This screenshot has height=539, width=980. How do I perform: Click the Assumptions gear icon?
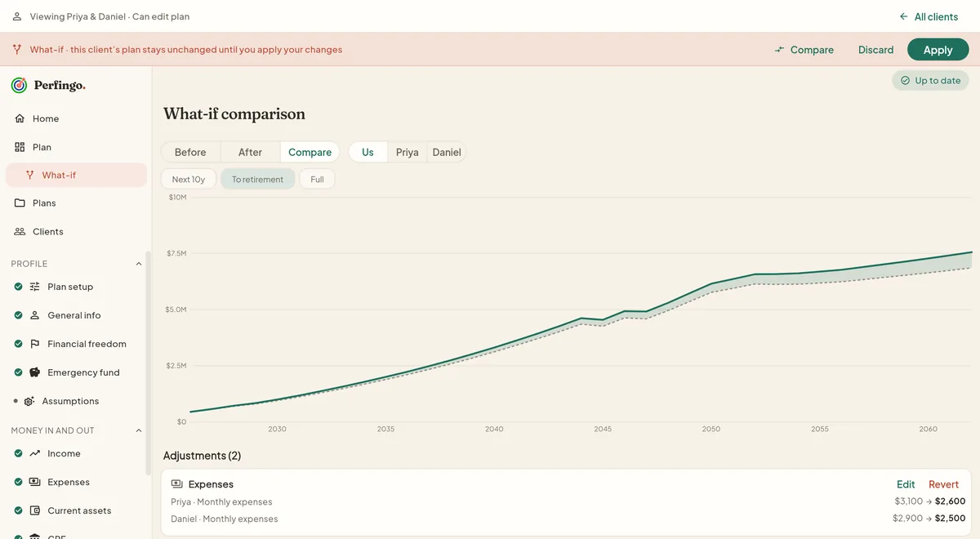29,401
